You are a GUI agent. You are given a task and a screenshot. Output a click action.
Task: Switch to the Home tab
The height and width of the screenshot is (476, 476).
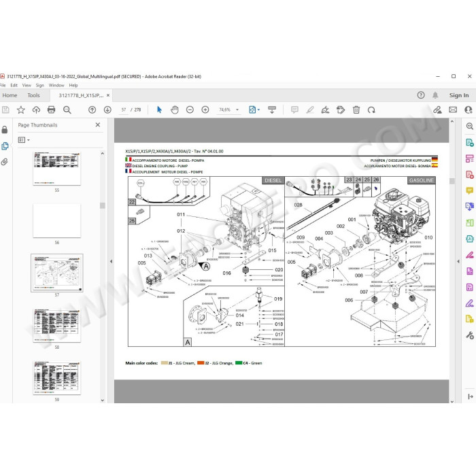10,95
